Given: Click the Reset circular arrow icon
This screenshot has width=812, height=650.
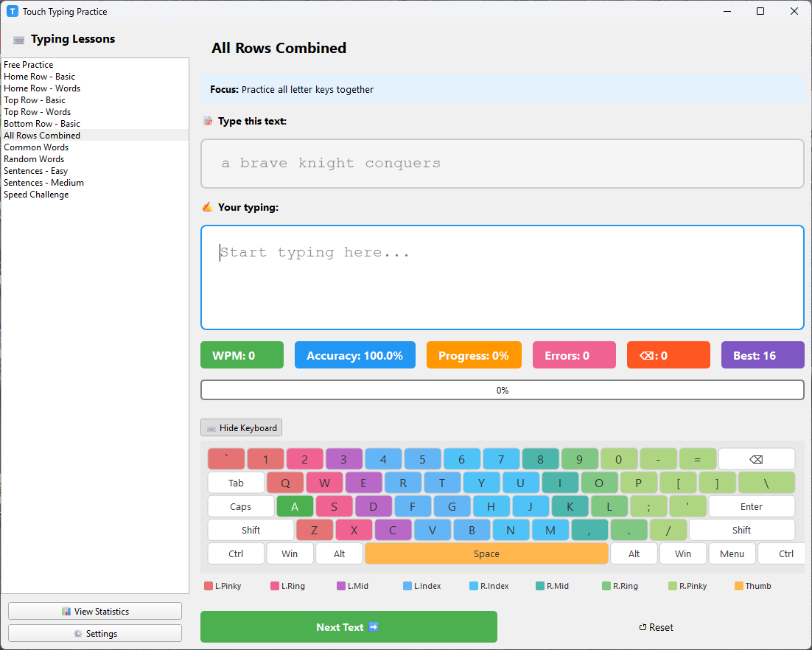Looking at the screenshot, I should coord(642,627).
